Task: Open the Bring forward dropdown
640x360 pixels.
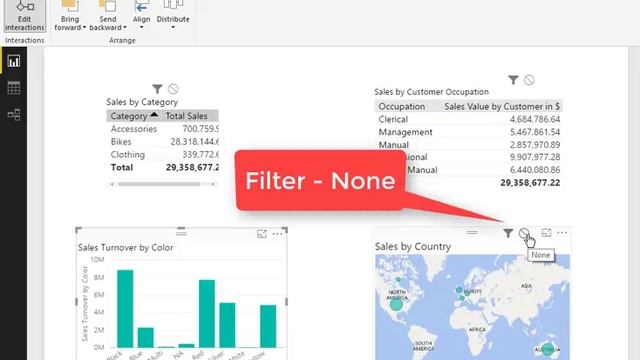Action: click(x=70, y=16)
